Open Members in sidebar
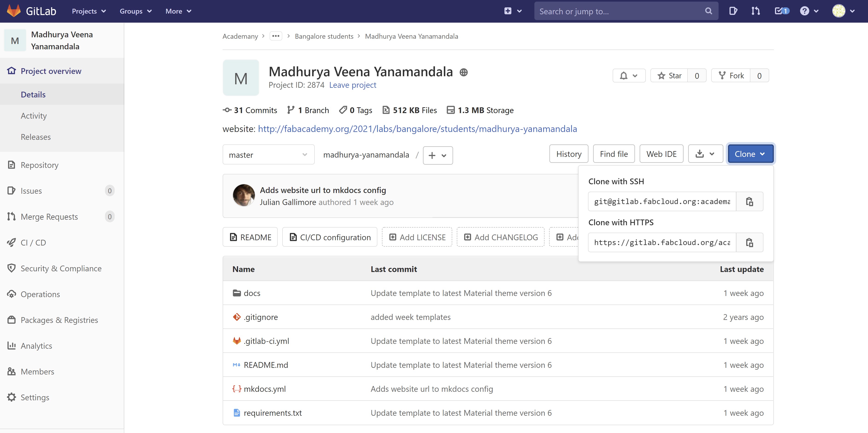 (62, 371)
